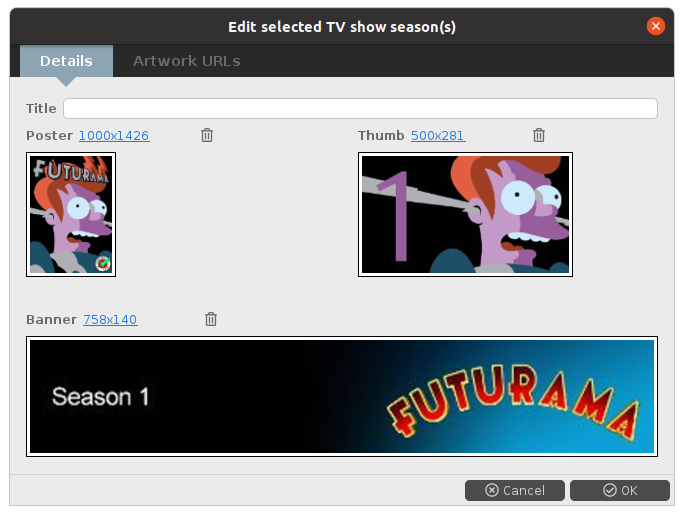Select the Details tab
This screenshot has width=684, height=515.
(66, 61)
